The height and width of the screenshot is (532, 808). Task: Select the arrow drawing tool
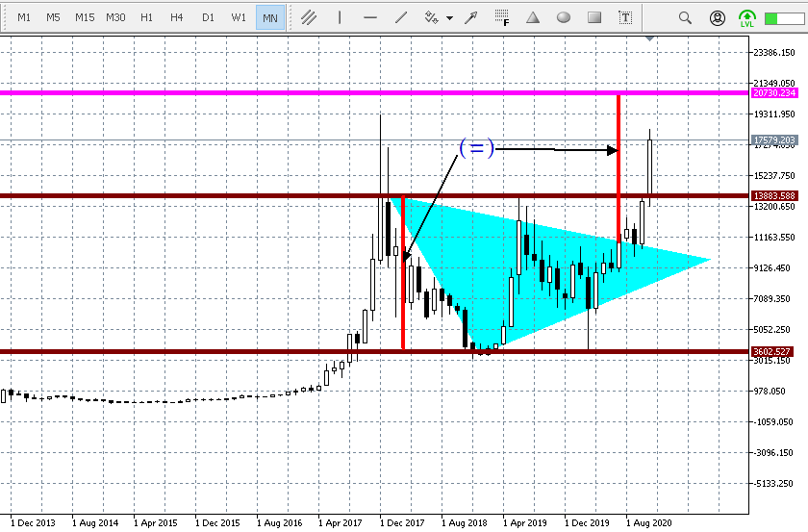click(x=471, y=17)
